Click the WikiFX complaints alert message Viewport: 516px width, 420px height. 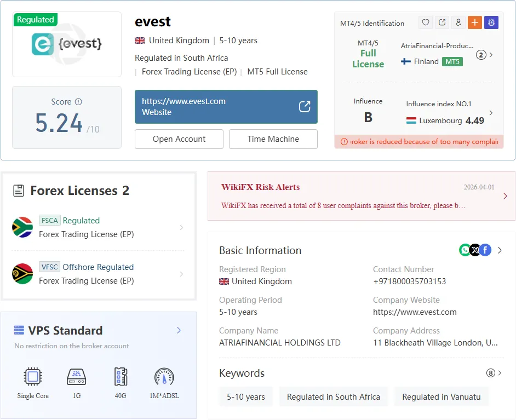(343, 205)
